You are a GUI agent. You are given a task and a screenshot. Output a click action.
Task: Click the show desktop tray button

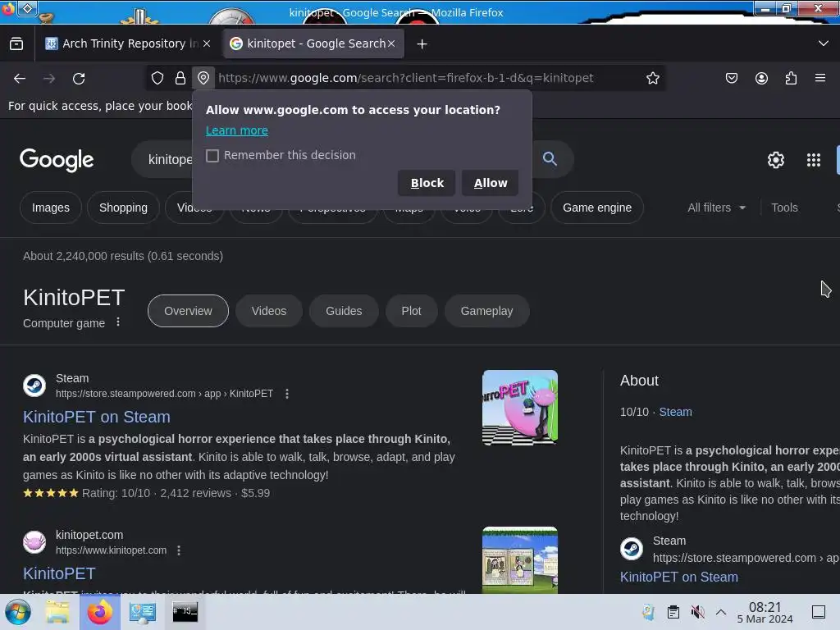click(x=819, y=612)
